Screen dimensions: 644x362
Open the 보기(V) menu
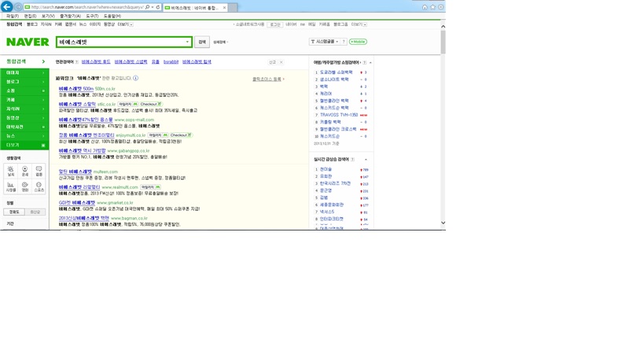tap(48, 16)
